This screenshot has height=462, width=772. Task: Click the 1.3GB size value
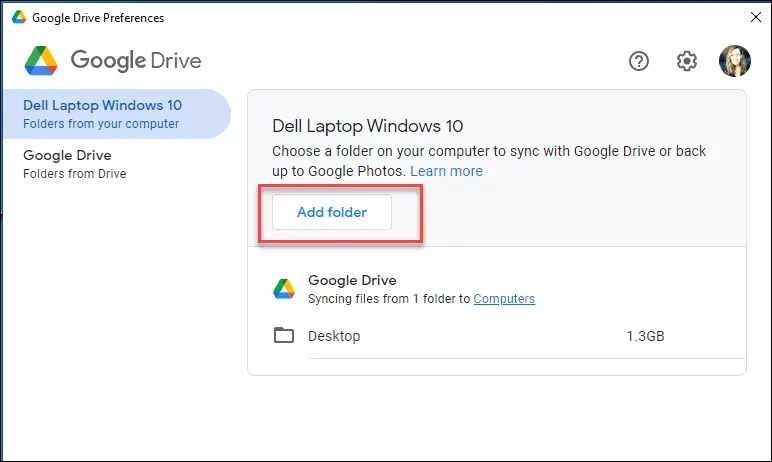645,336
